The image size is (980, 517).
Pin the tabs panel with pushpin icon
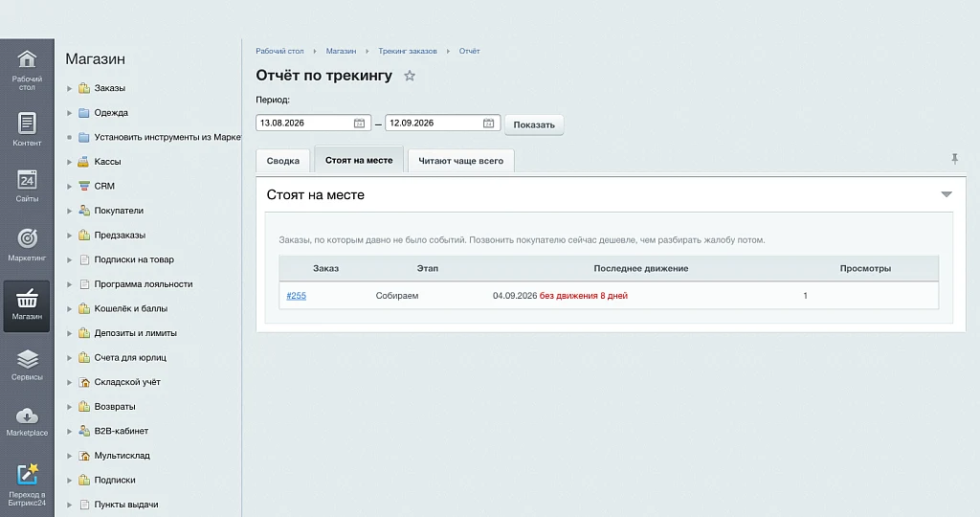point(955,159)
